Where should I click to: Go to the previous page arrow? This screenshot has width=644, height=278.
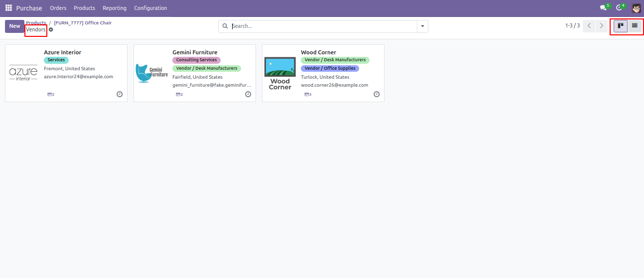[x=589, y=26]
